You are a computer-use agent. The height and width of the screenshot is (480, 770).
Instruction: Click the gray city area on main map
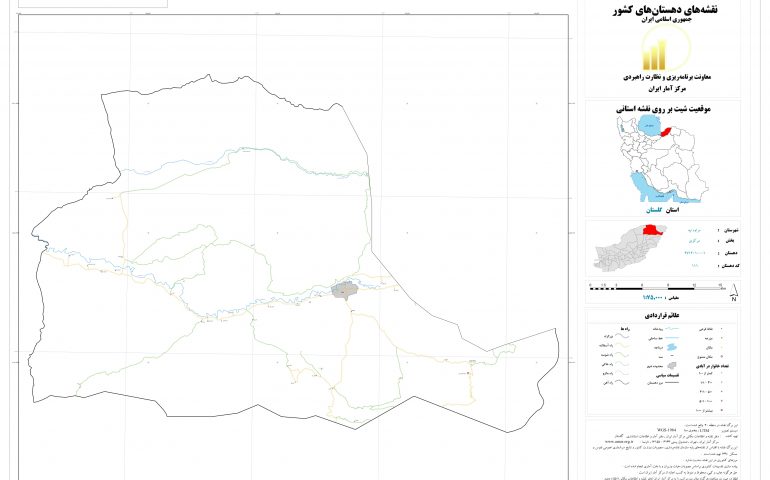click(x=344, y=291)
